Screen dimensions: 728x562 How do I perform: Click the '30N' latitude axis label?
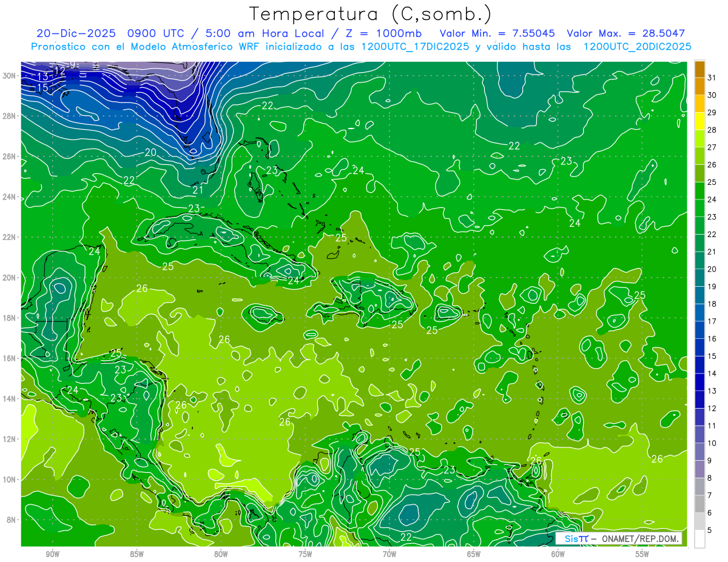pyautogui.click(x=10, y=76)
